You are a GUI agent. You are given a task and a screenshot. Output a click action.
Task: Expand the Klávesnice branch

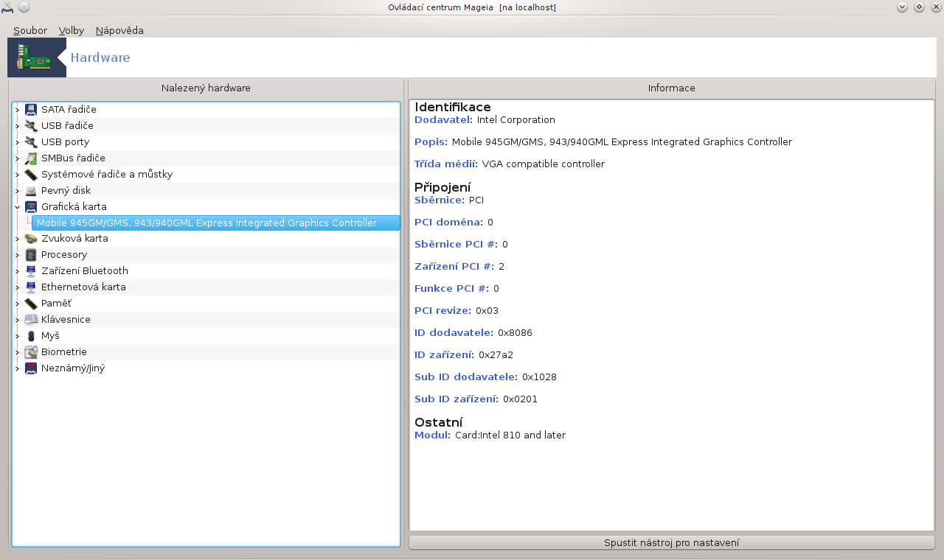17,320
